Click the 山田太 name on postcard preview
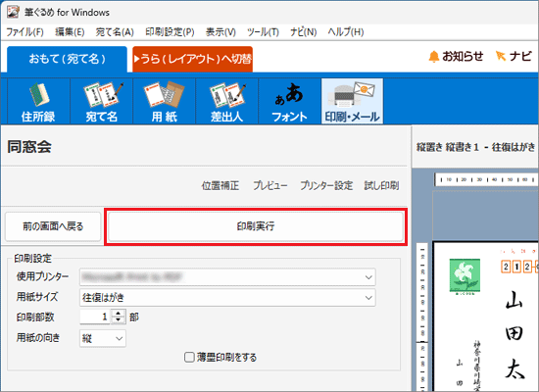 pos(514,335)
